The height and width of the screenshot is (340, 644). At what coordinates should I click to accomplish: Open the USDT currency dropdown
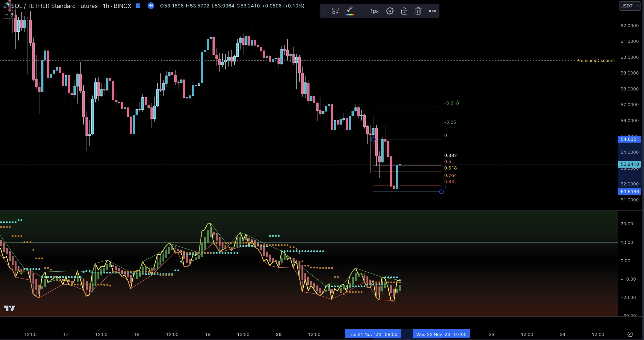click(x=630, y=6)
